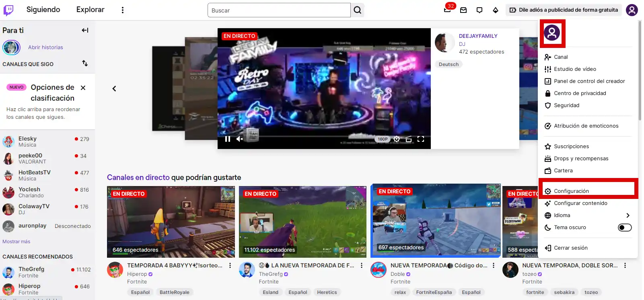Open Hiperop stream thumbnail with 646 espectadores
Viewport: 644px width, 300px height.
pyautogui.click(x=171, y=222)
